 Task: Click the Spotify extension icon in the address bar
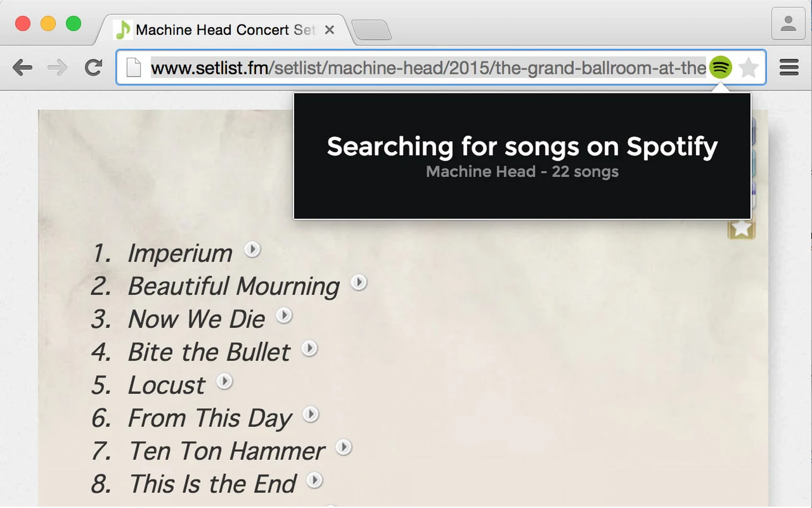click(x=720, y=68)
